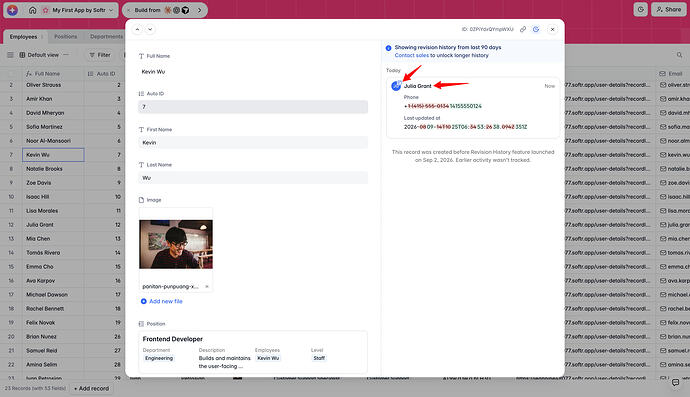The width and height of the screenshot is (690, 397).
Task: Click the Staff level tag
Action: 319,358
